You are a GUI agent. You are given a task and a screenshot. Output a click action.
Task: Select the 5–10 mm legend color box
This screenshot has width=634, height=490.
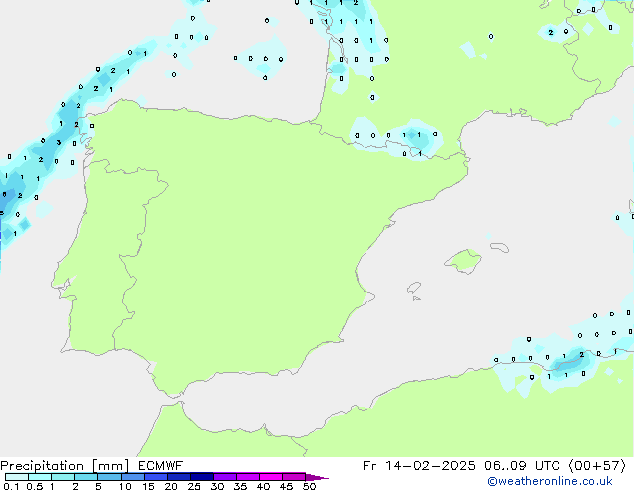coord(109,477)
